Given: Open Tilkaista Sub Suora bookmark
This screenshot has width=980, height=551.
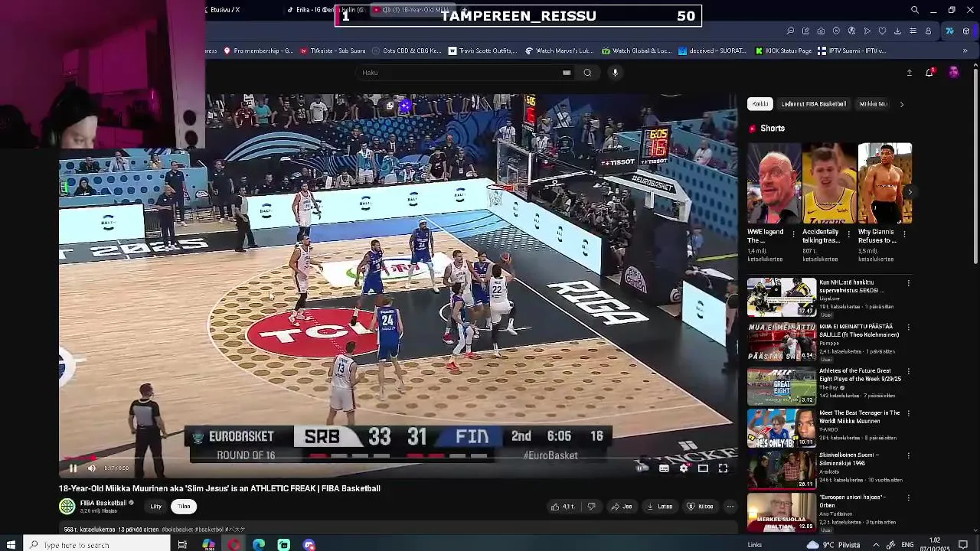Looking at the screenshot, I should point(333,51).
